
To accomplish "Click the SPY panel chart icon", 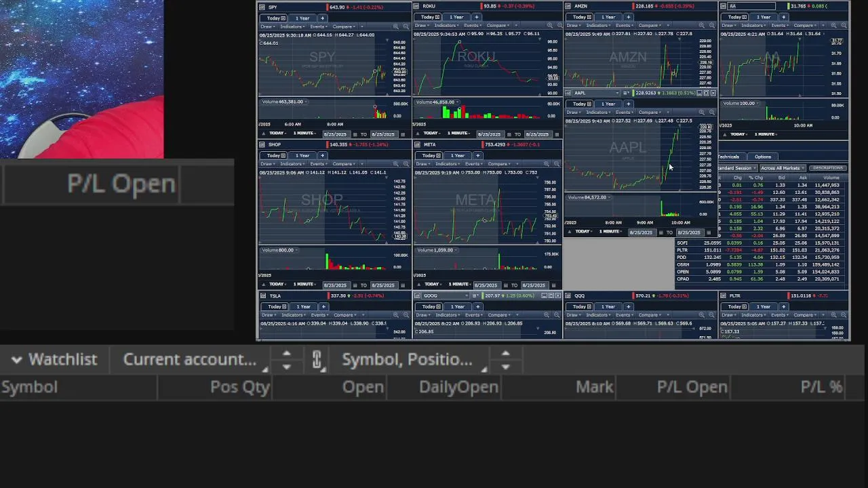I will pos(262,7).
